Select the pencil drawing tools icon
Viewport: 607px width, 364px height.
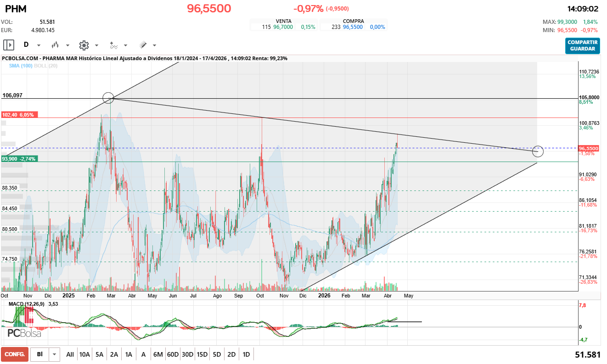pos(143,45)
